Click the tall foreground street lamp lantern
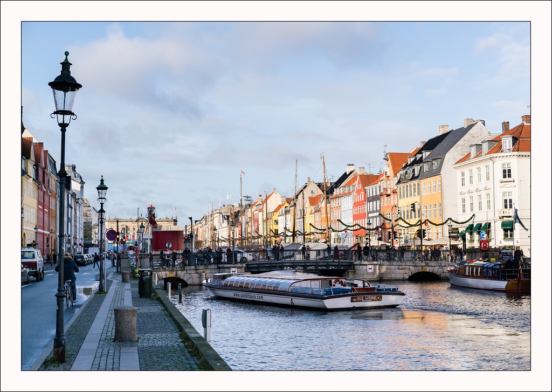The image size is (552, 392). [65, 92]
